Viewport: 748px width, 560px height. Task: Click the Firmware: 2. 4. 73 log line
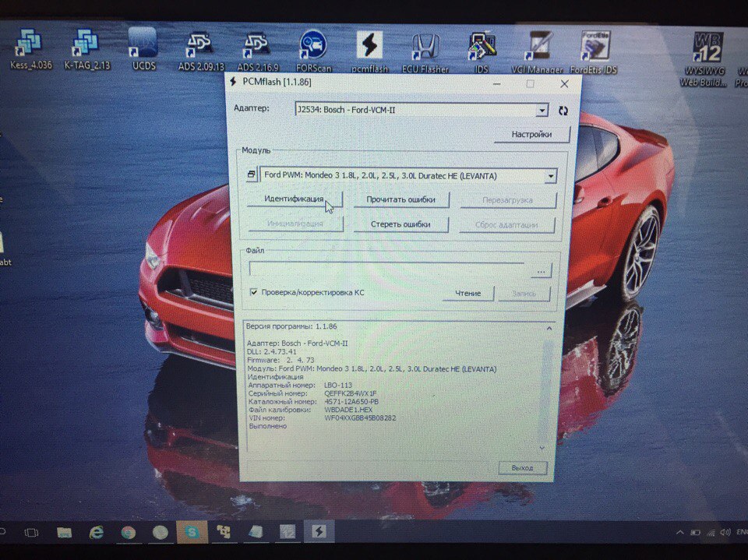pyautogui.click(x=280, y=360)
